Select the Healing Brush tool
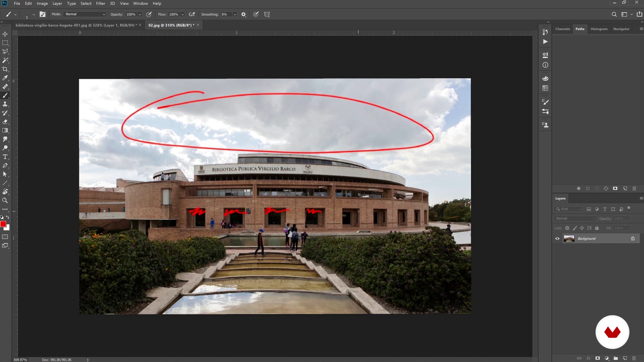644x362 pixels. click(x=5, y=86)
